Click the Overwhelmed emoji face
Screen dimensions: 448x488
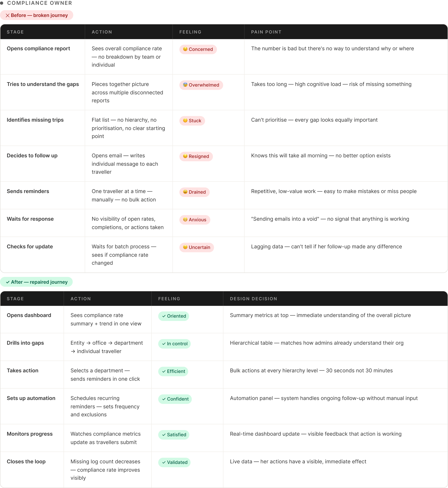(185, 85)
